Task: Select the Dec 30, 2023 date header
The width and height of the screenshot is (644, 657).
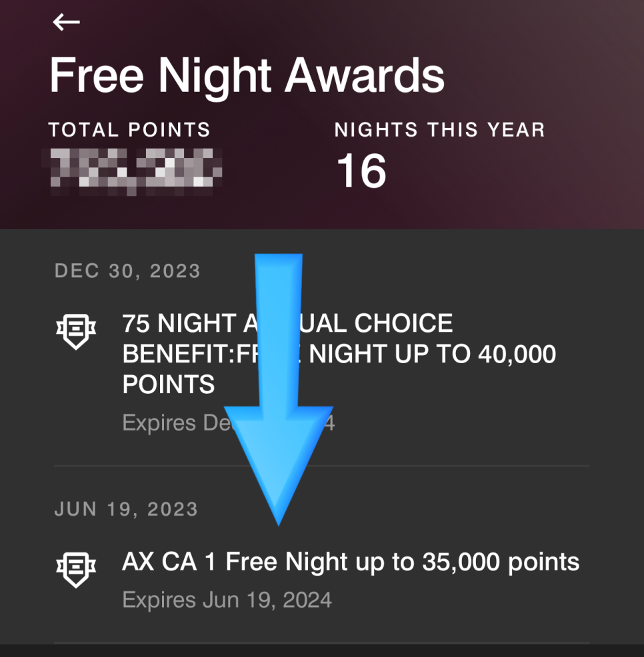Action: [x=127, y=271]
